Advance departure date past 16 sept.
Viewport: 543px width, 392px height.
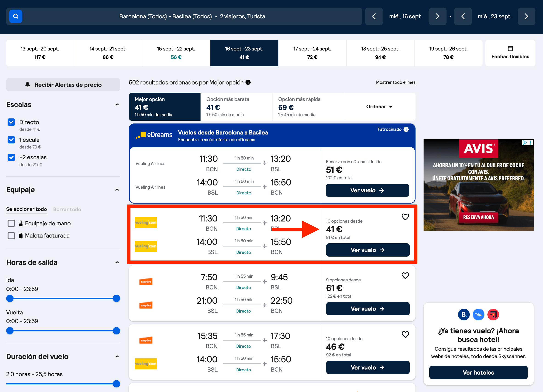(437, 16)
